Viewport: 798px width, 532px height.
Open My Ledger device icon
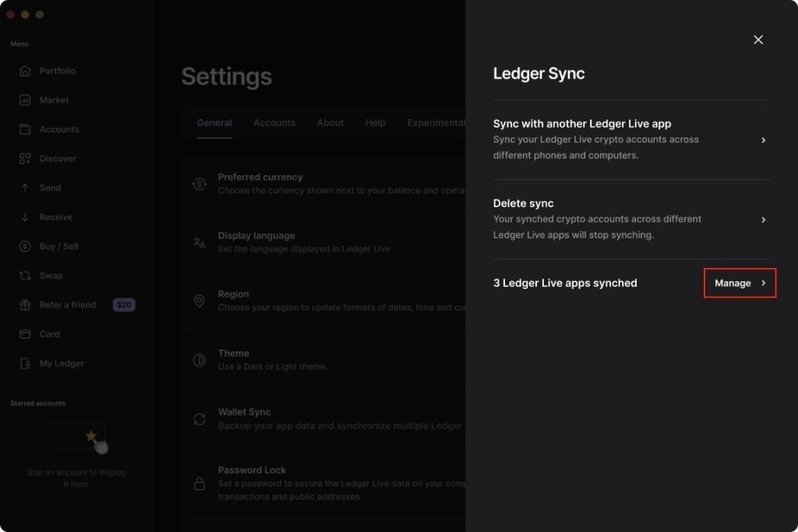coord(25,364)
